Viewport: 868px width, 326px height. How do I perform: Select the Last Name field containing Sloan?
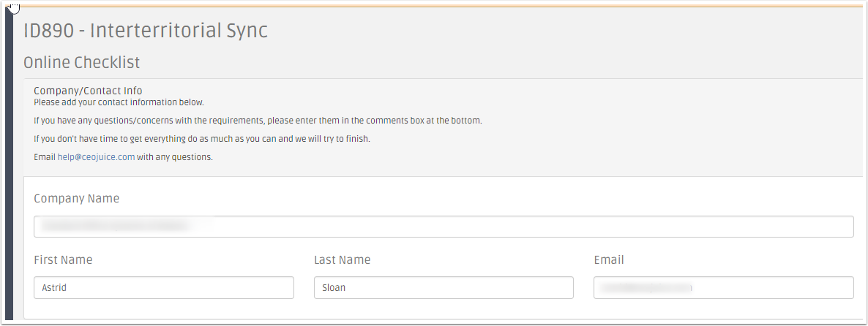[x=444, y=288]
